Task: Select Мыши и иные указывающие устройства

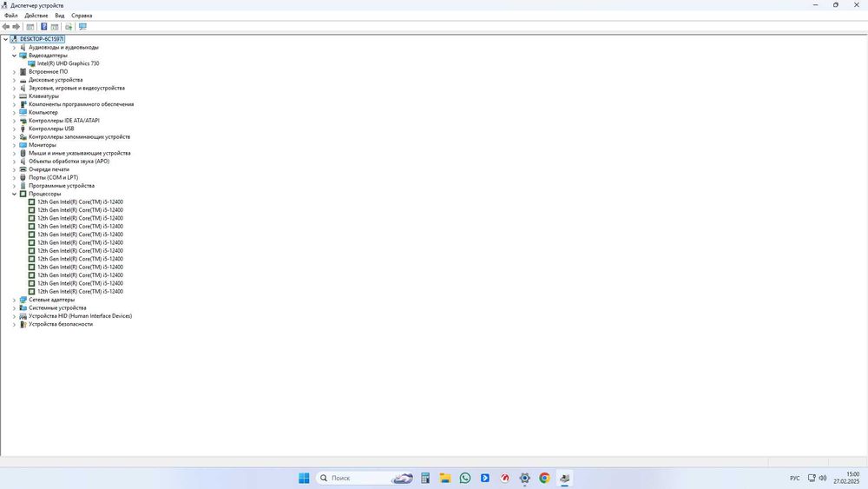Action: tap(80, 153)
